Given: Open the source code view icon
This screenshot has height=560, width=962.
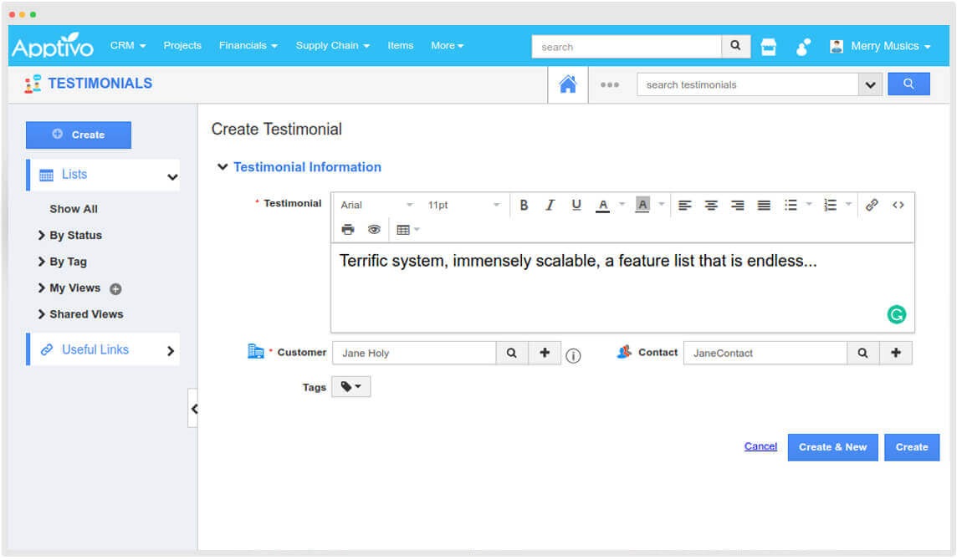Looking at the screenshot, I should pos(898,204).
